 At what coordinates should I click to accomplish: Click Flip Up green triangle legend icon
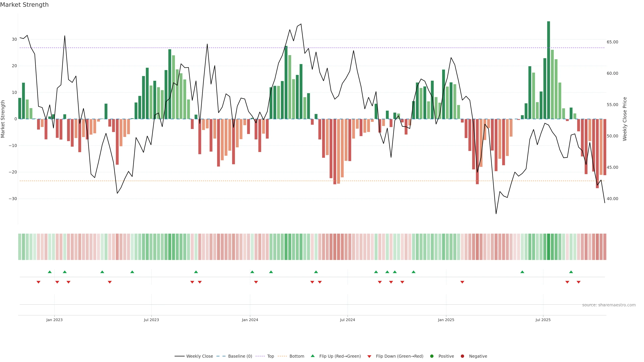312,356
